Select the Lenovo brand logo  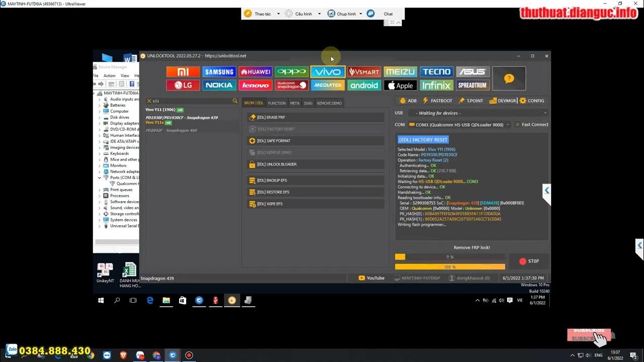[x=256, y=85]
